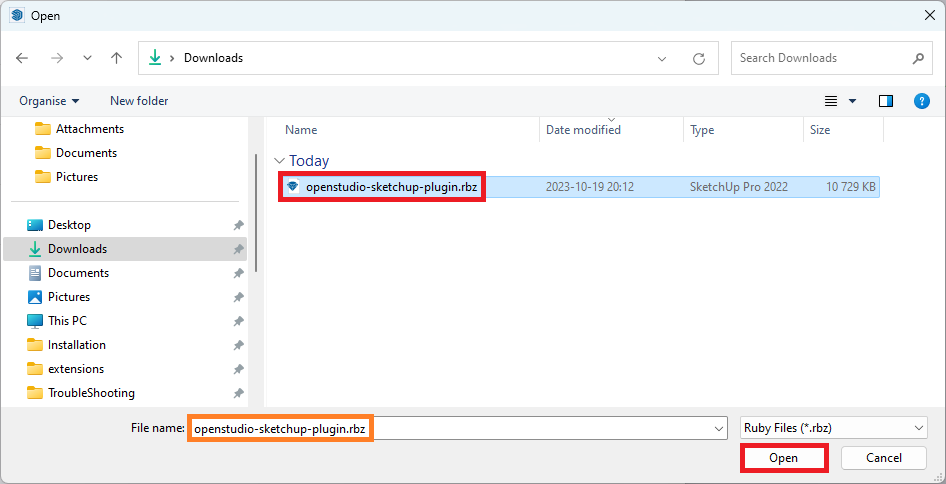The image size is (946, 484).
Task: Click the search magnifier icon
Action: coord(918,59)
